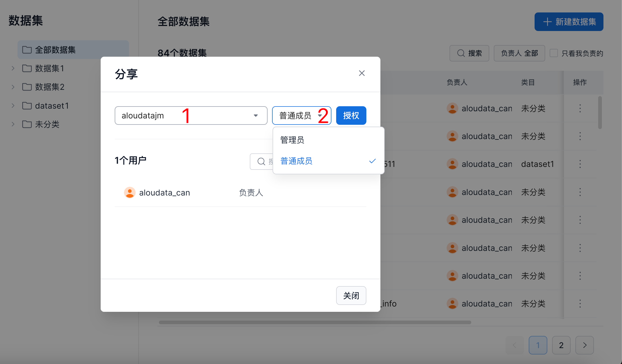Click folder icon of 数据集1
The image size is (622, 364).
[27, 68]
